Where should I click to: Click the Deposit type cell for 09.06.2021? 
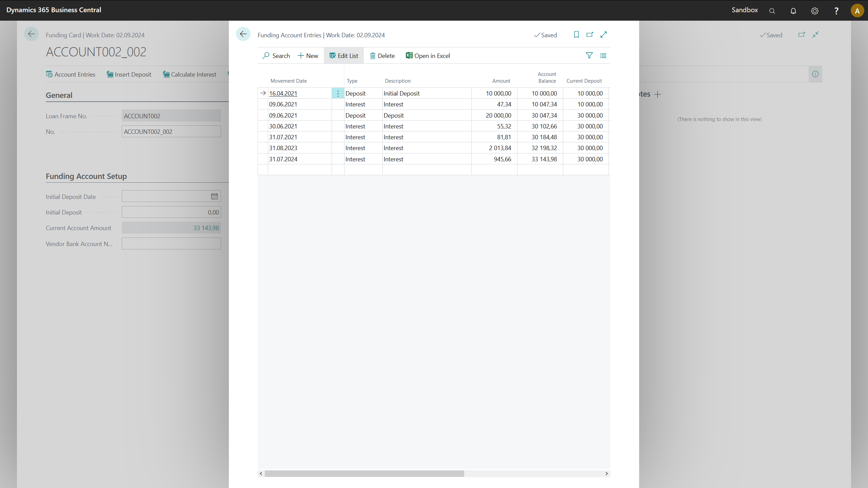click(x=363, y=115)
